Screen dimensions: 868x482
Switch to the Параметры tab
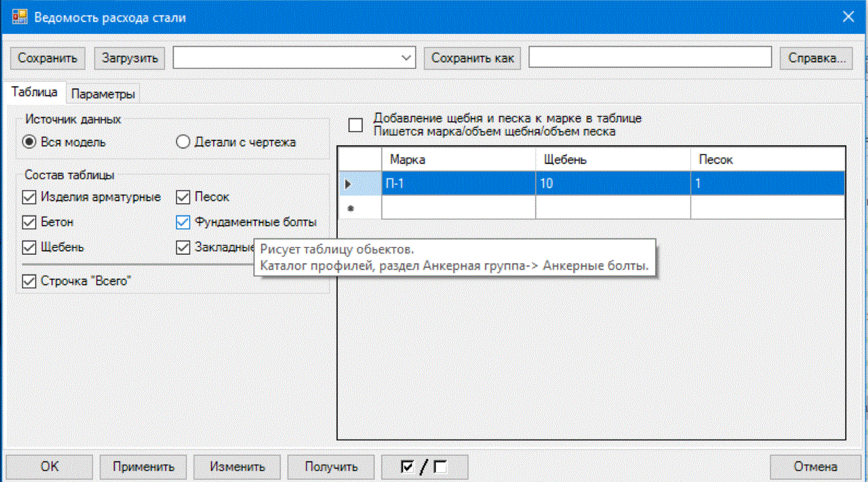103,94
